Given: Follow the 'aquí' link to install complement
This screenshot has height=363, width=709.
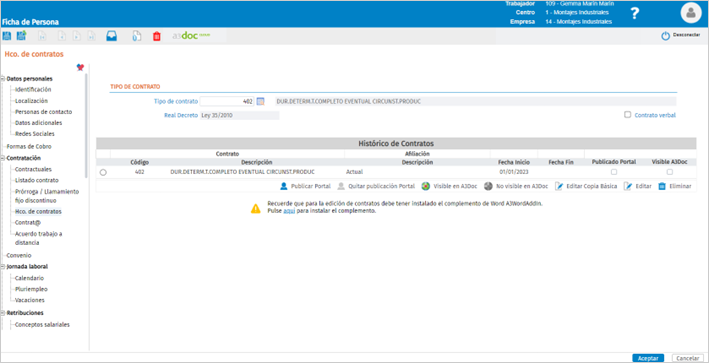Looking at the screenshot, I should (x=289, y=211).
